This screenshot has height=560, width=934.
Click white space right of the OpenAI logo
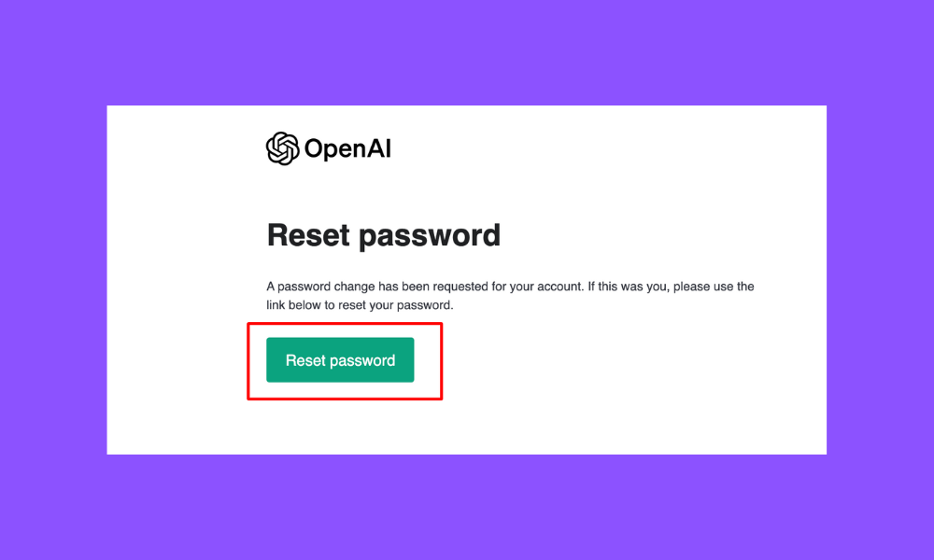(x=608, y=148)
